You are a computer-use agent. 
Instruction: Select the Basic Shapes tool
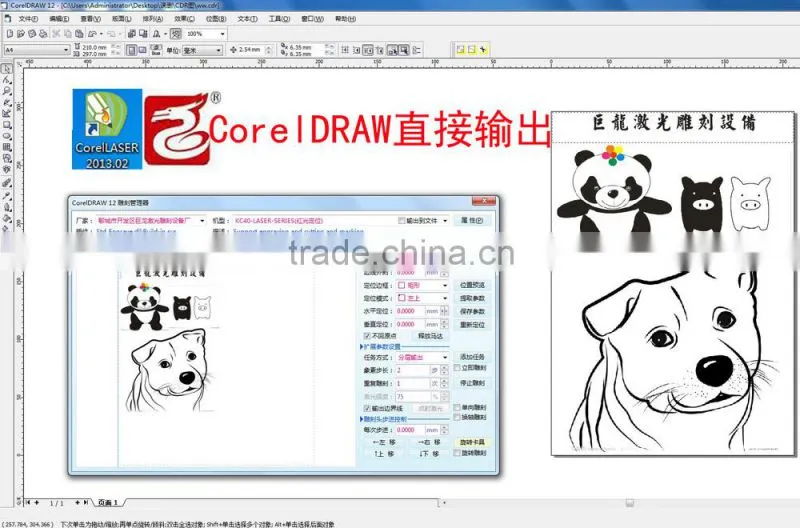[7, 158]
